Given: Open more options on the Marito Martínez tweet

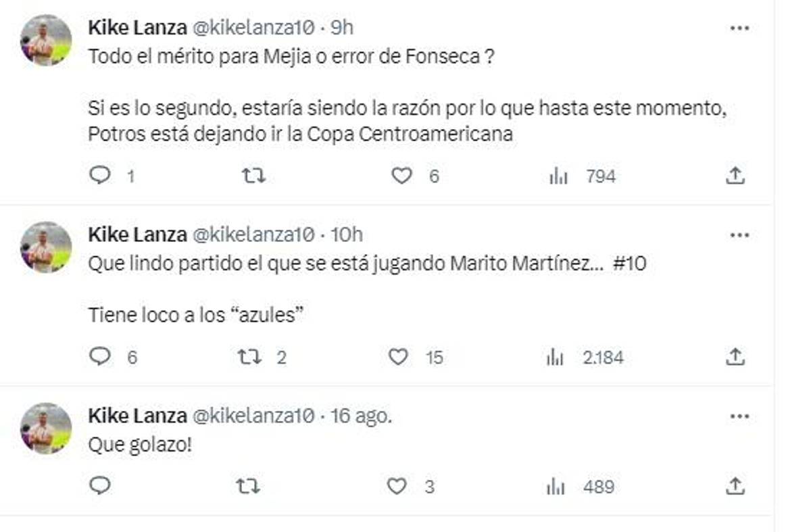Looking at the screenshot, I should click(741, 235).
